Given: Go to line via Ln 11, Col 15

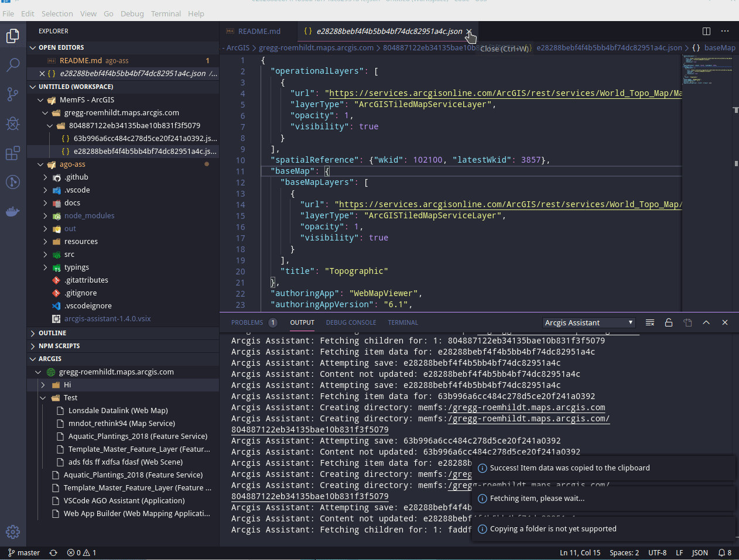Looking at the screenshot, I should click(580, 552).
